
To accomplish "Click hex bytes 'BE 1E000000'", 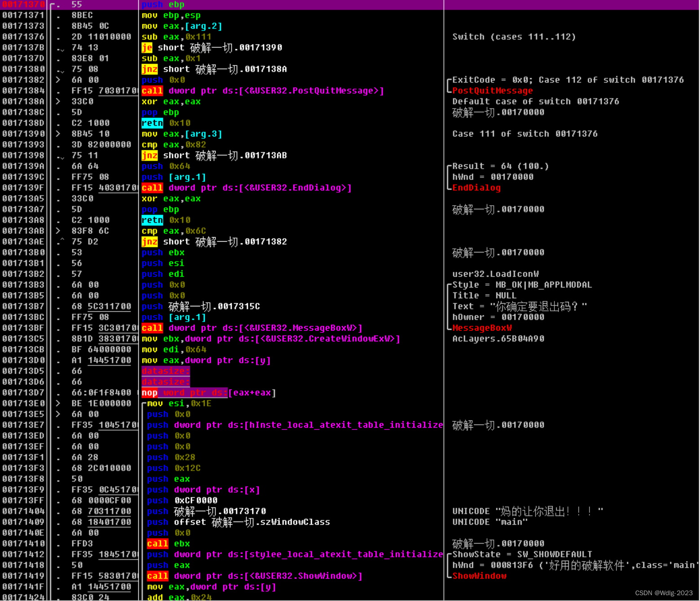I will [x=102, y=403].
